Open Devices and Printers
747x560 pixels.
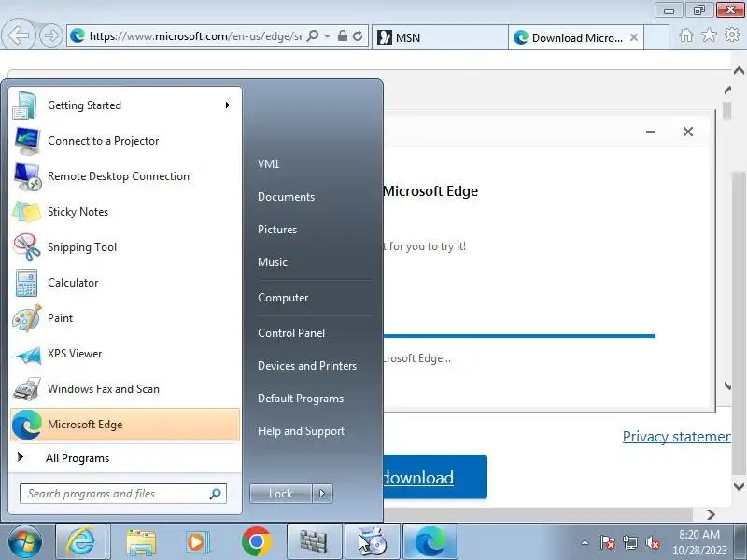point(307,366)
